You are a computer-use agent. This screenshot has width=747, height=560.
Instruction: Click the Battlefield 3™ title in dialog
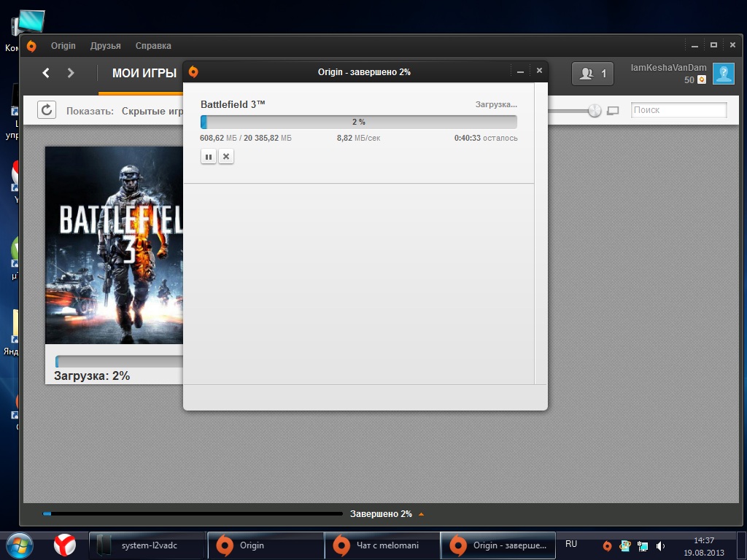[233, 104]
